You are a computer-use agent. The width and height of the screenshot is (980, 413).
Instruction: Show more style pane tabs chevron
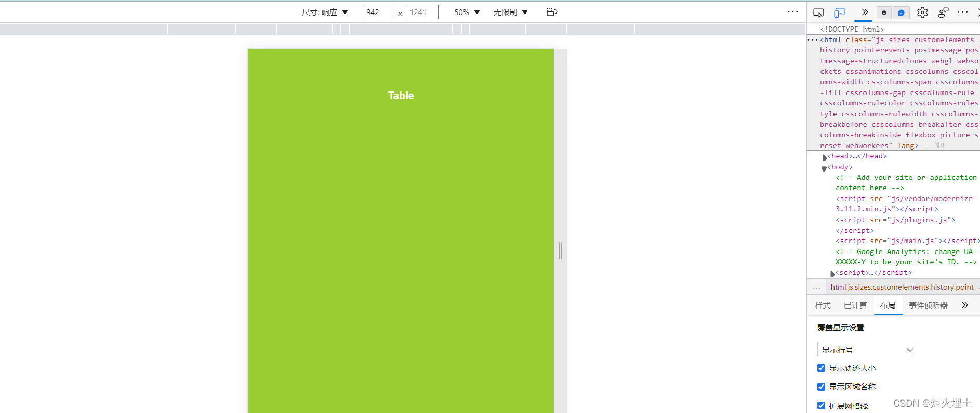(x=965, y=305)
